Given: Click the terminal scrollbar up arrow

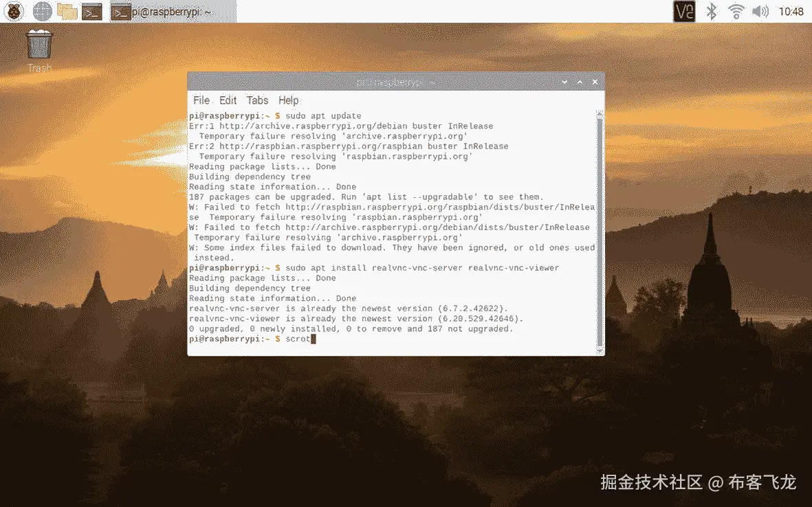Looking at the screenshot, I should point(600,113).
